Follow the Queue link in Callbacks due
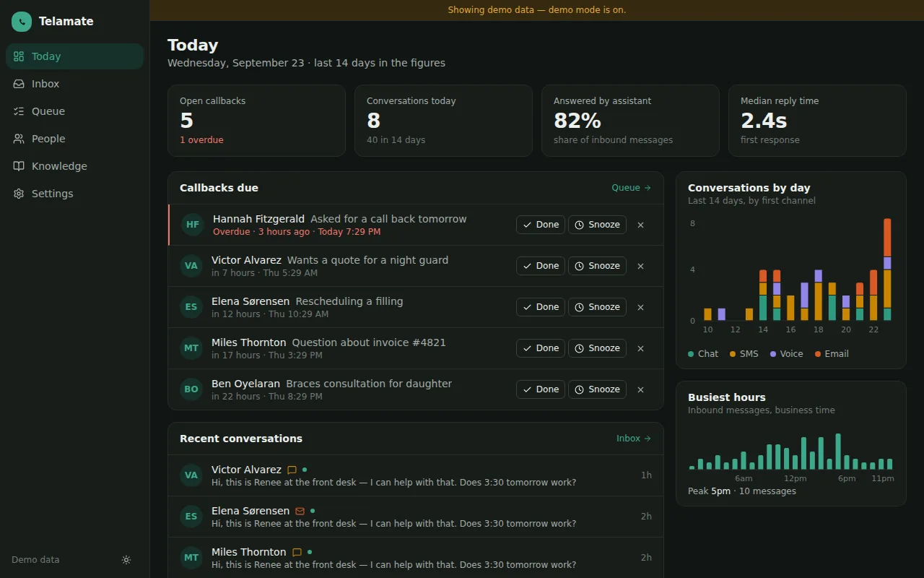This screenshot has width=924, height=578. coord(632,188)
